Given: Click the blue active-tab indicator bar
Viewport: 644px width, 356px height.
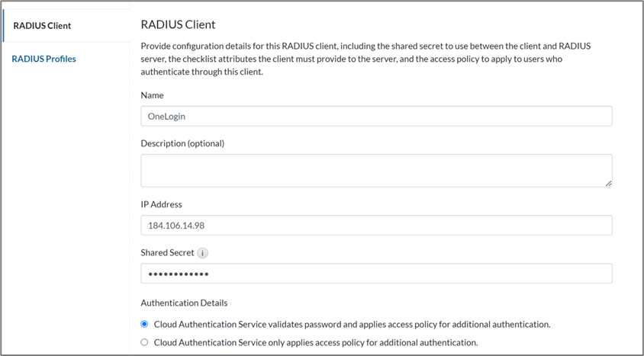Looking at the screenshot, I should point(4,25).
